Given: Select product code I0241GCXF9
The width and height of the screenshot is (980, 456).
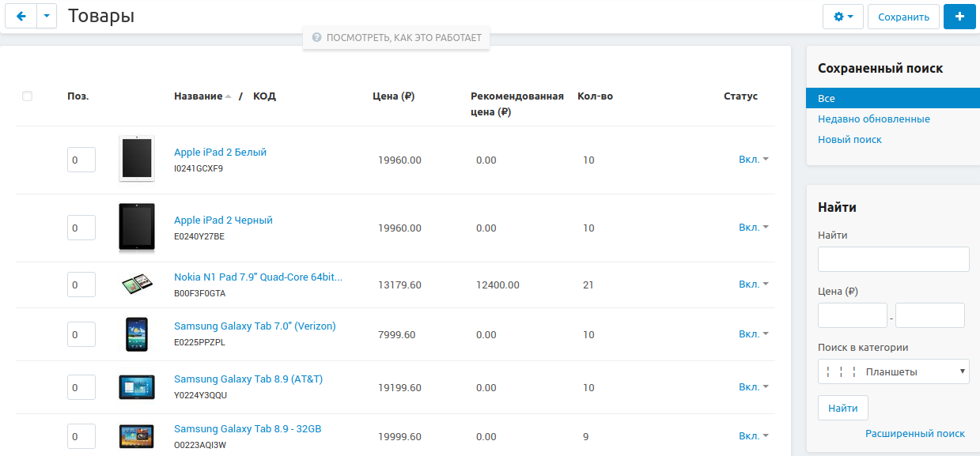Looking at the screenshot, I should [199, 168].
